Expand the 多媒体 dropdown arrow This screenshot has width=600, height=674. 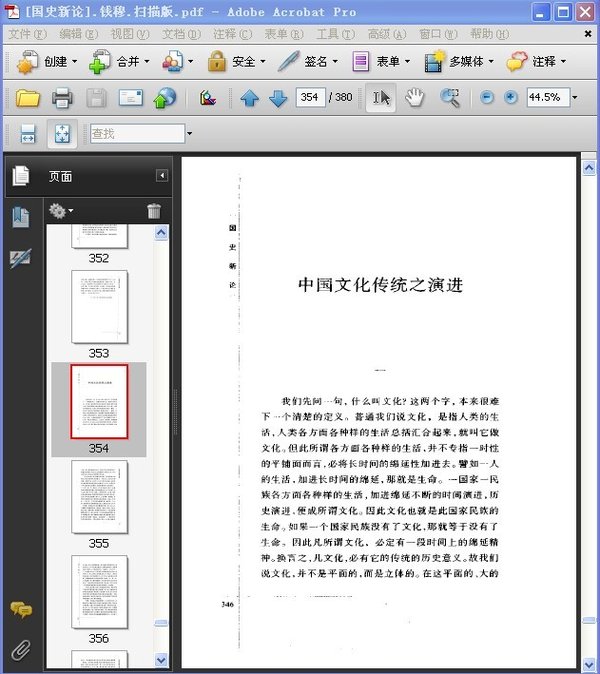[x=490, y=62]
